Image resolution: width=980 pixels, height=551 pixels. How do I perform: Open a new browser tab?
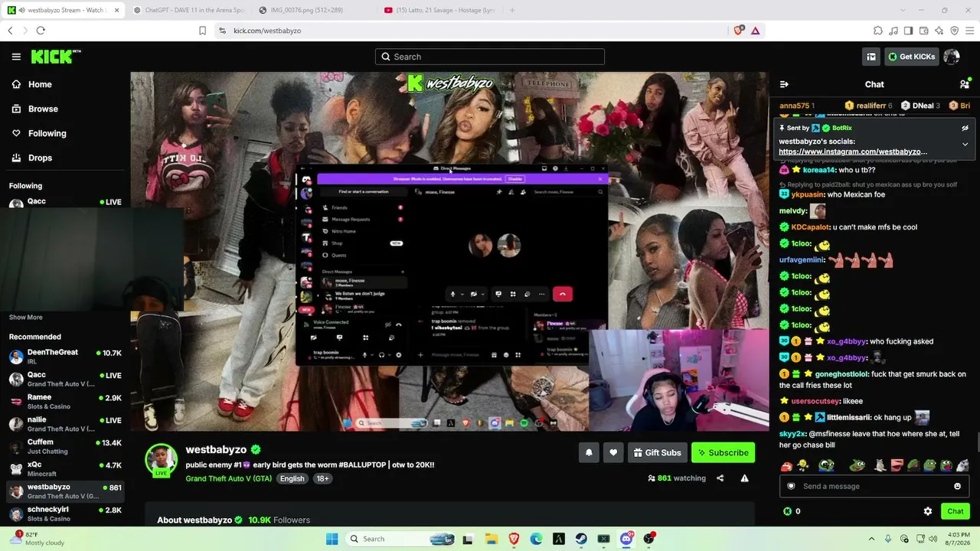pos(512,10)
